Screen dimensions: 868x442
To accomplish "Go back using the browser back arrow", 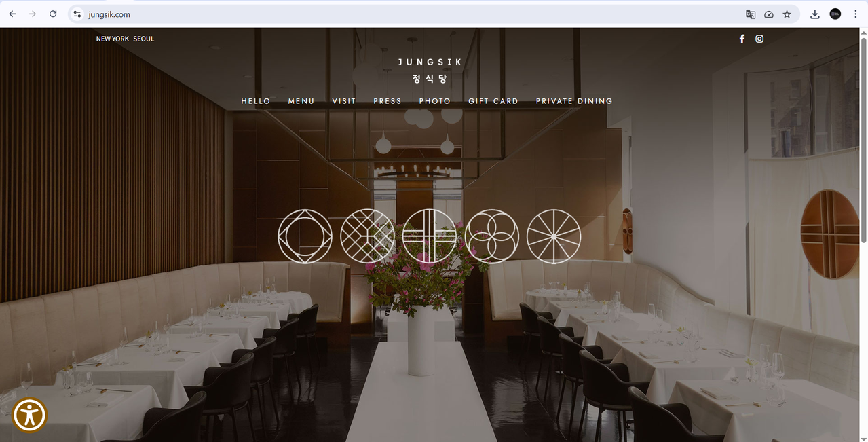I will [x=12, y=14].
